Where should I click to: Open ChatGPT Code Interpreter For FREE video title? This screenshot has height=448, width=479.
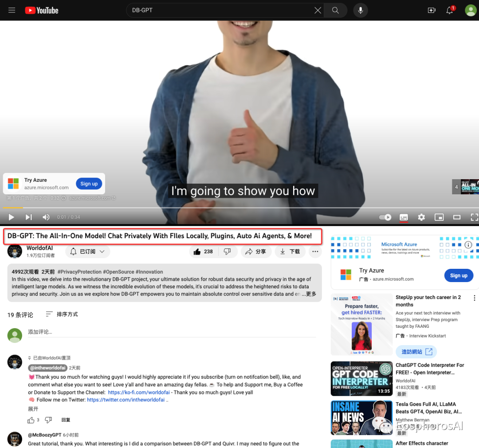click(x=430, y=369)
